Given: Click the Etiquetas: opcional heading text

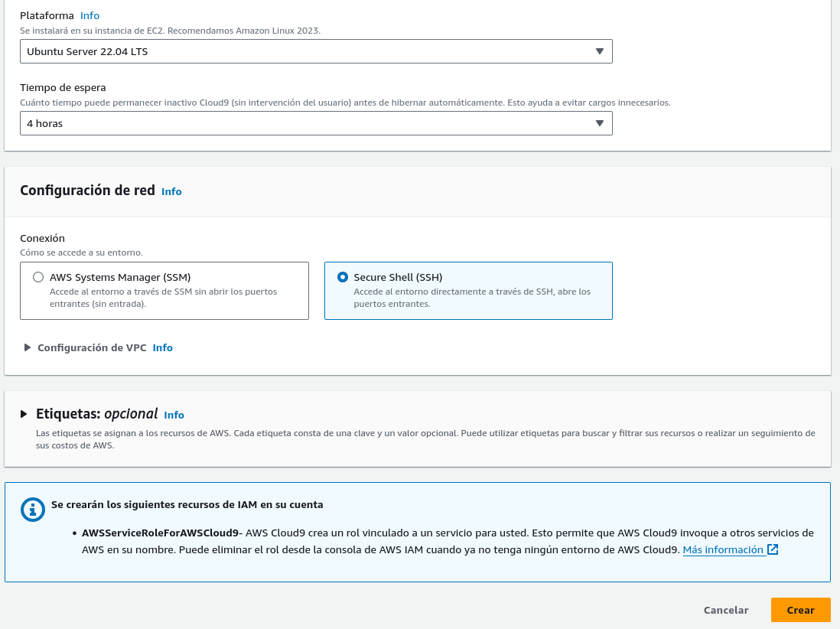Looking at the screenshot, I should (96, 414).
